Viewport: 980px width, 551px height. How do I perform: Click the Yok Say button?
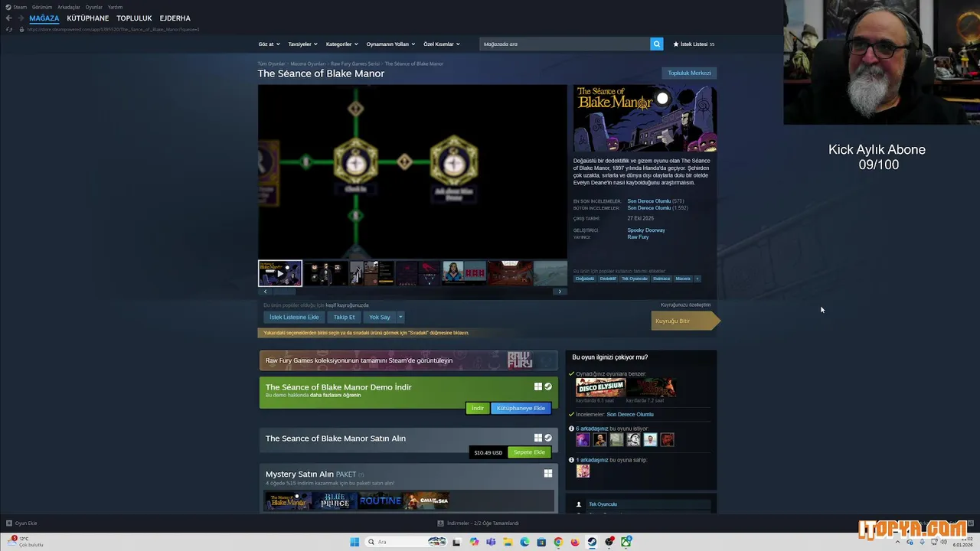[380, 317]
